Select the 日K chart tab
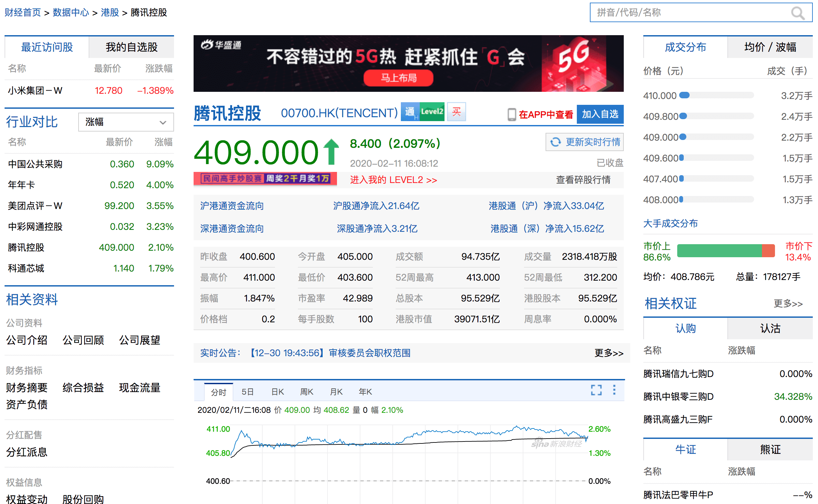Image resolution: width=818 pixels, height=504 pixels. tap(277, 392)
